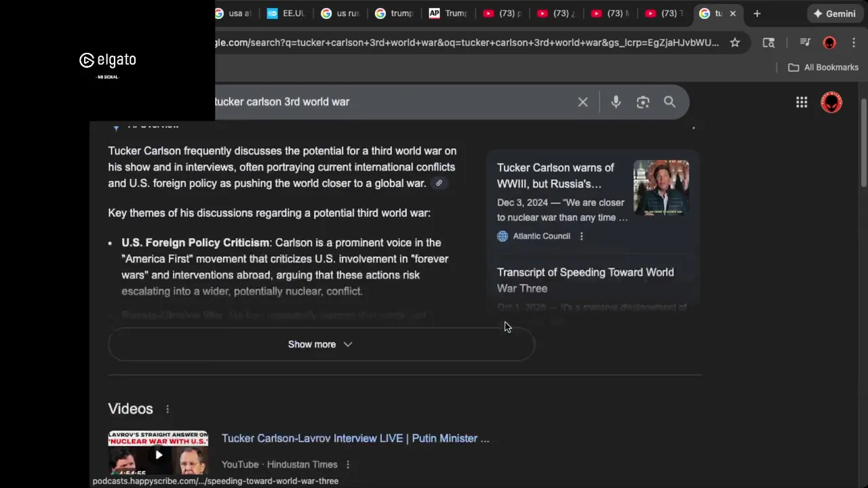
Task: Click the "Dec 3, 2024" article date
Action: [522, 203]
